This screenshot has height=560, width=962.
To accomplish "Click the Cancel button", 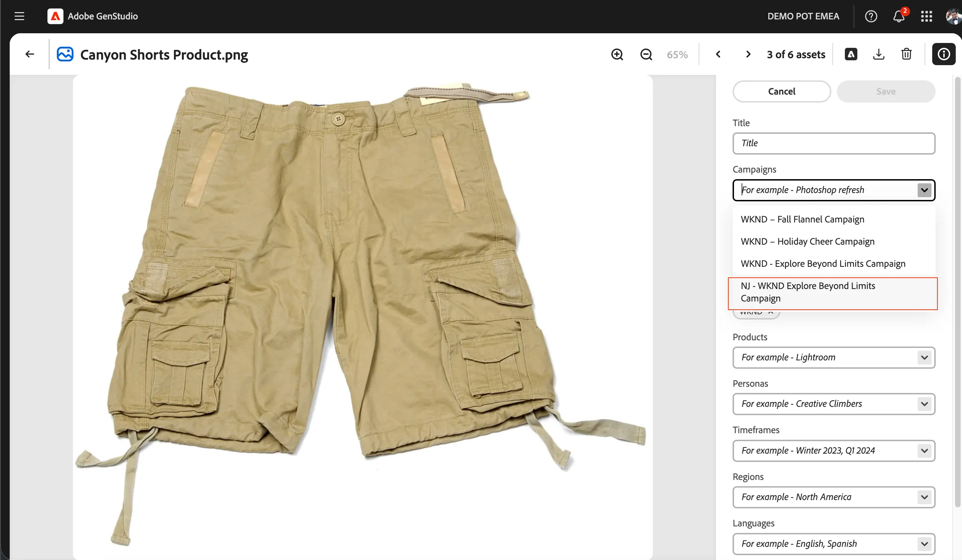I will pyautogui.click(x=781, y=91).
